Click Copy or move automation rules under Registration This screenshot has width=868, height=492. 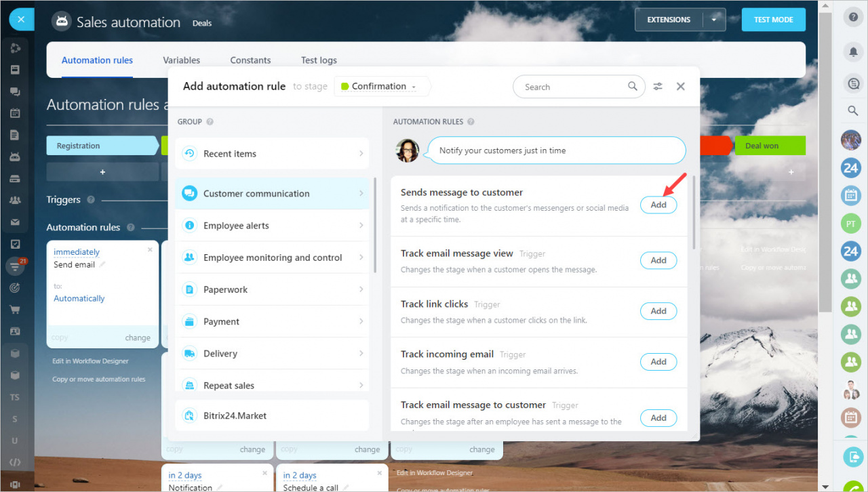point(99,380)
